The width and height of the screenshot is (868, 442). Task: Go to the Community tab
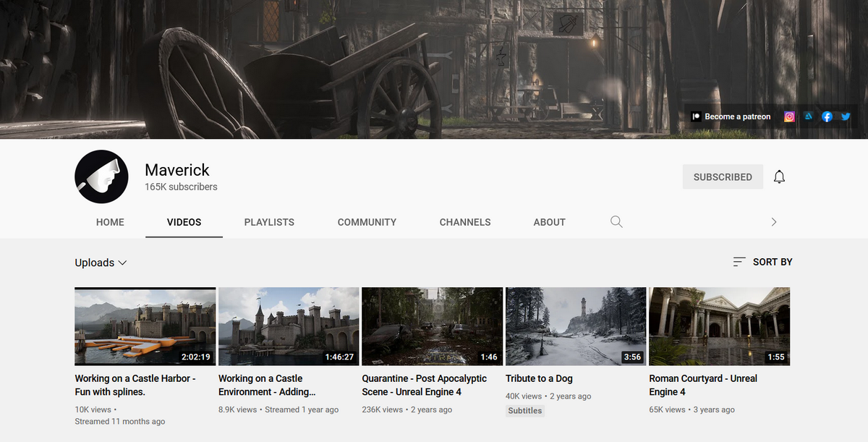point(367,222)
